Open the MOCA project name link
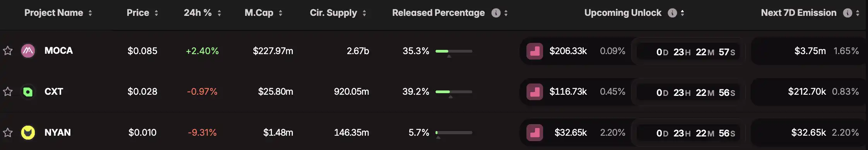The image size is (868, 150). [x=58, y=51]
